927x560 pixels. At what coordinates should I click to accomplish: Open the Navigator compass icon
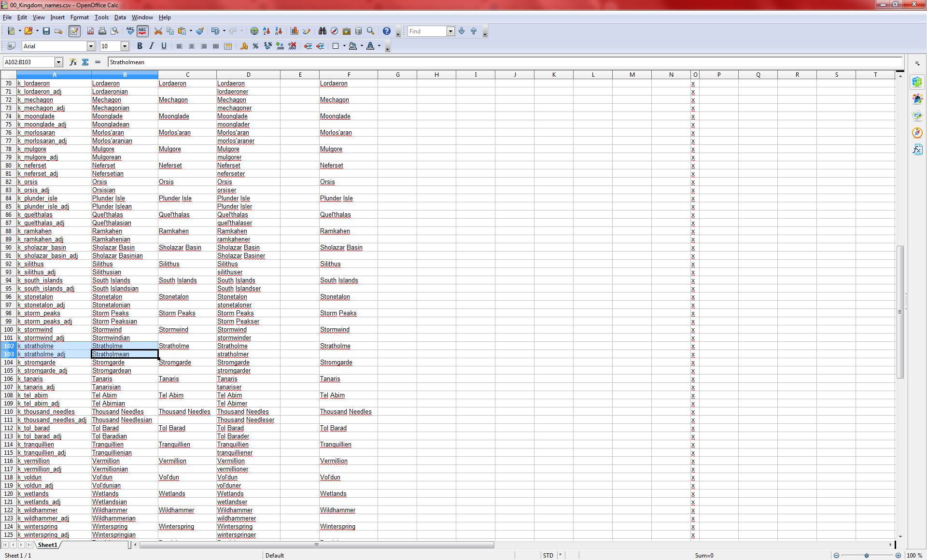pos(335,31)
